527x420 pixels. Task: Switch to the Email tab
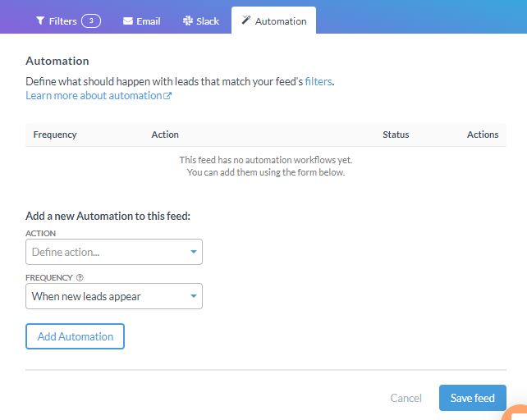141,21
